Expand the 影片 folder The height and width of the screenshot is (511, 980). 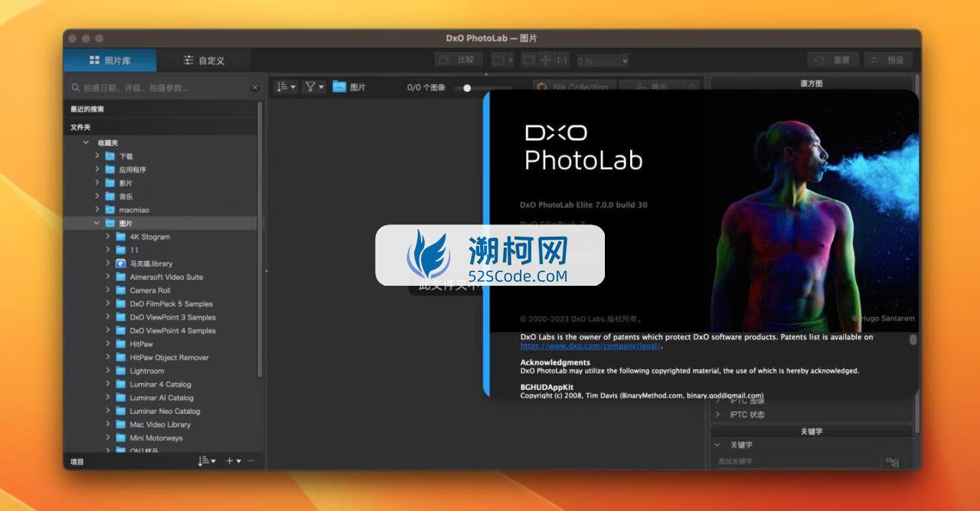pos(97,182)
